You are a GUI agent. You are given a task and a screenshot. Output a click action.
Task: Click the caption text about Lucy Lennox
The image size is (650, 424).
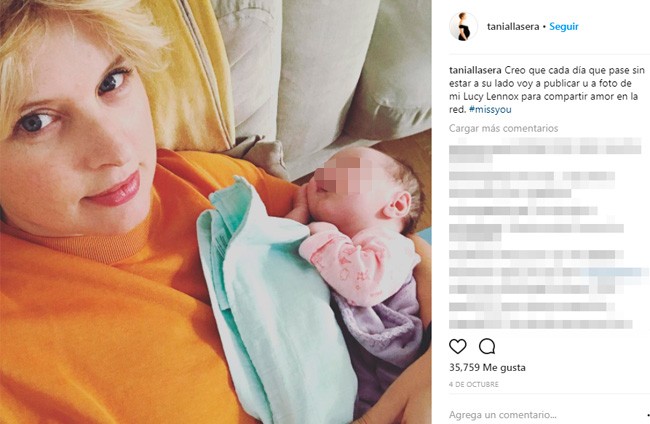point(547,90)
